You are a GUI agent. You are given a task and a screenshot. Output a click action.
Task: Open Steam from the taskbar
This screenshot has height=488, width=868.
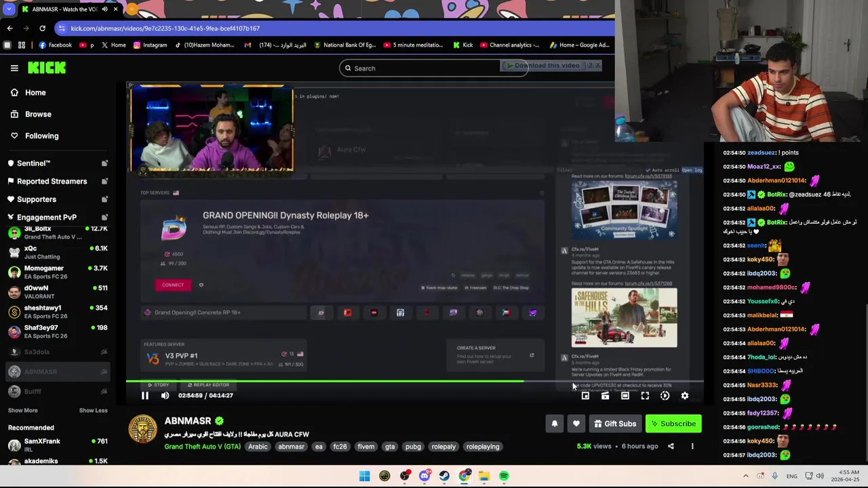(444, 476)
